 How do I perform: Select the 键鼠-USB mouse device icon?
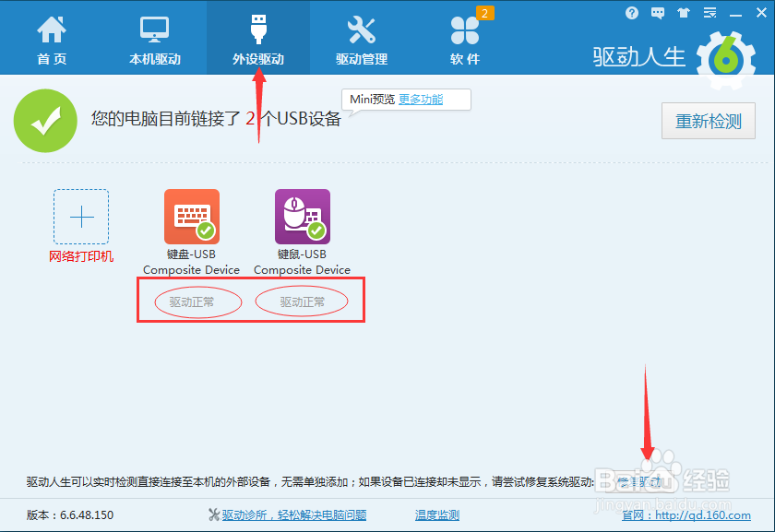(x=303, y=217)
